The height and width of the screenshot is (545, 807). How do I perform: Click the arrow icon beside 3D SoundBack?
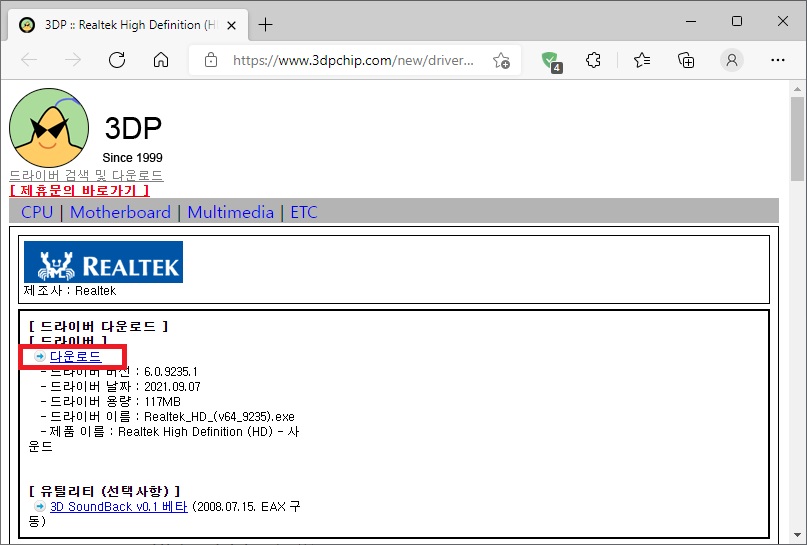[x=40, y=506]
